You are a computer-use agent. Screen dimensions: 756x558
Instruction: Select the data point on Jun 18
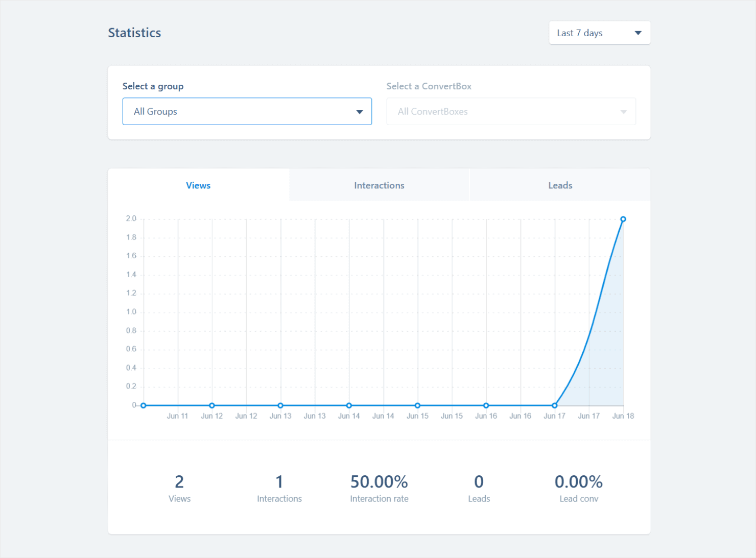tap(623, 219)
